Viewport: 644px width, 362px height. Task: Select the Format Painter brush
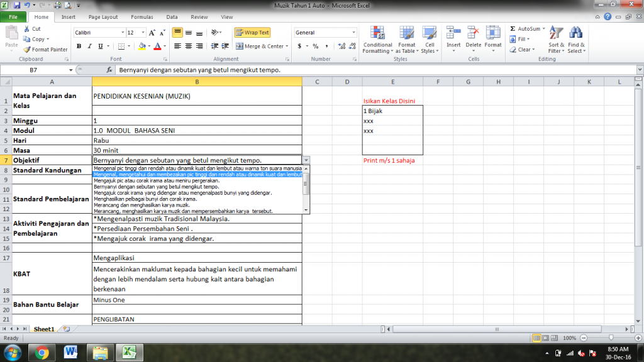click(x=26, y=49)
